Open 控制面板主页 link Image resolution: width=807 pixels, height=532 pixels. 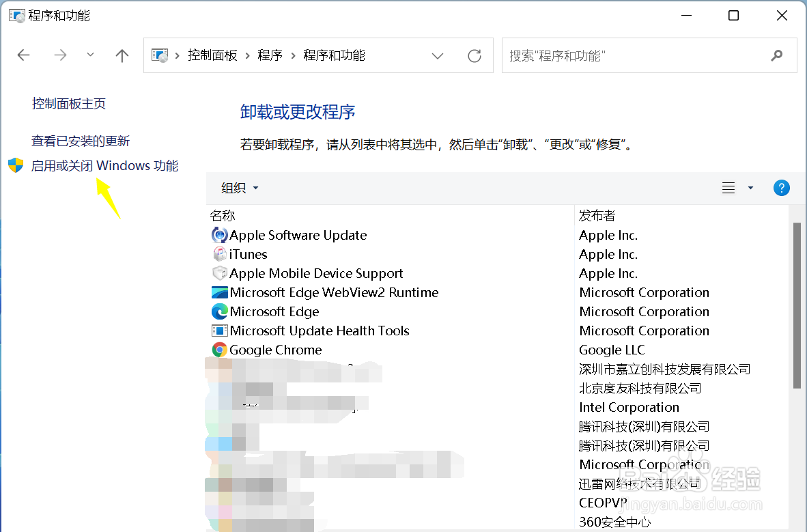68,104
